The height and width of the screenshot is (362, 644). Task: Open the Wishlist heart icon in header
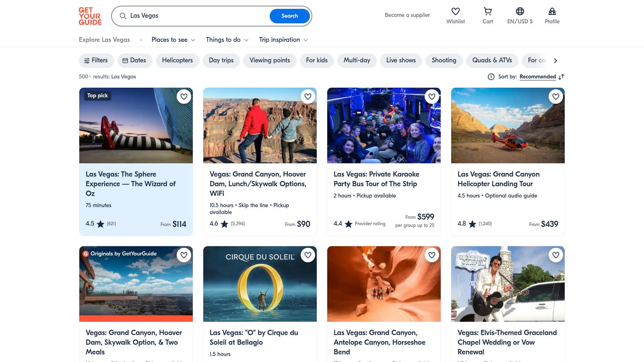tap(455, 12)
